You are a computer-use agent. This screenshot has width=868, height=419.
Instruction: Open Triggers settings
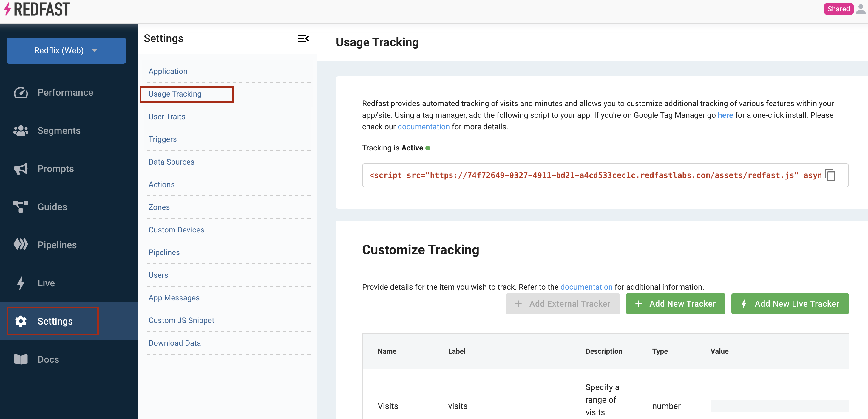click(162, 139)
